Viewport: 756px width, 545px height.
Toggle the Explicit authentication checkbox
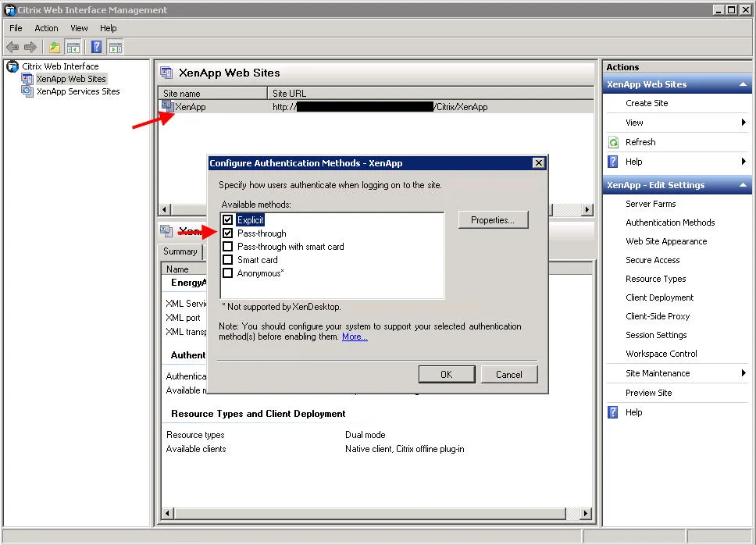pyautogui.click(x=227, y=219)
